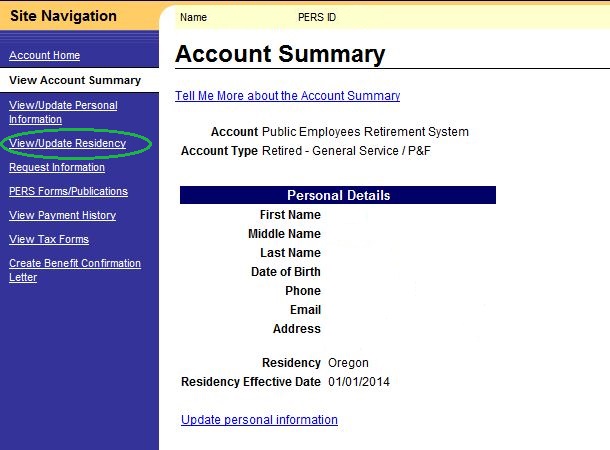Image resolution: width=610 pixels, height=450 pixels.
Task: Open the Account Home link
Action: click(44, 55)
